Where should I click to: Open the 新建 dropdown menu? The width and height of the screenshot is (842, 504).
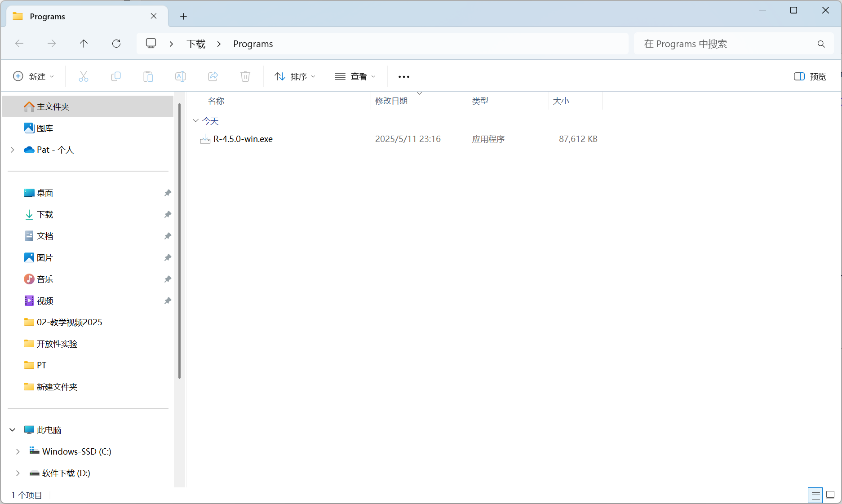[x=34, y=76]
